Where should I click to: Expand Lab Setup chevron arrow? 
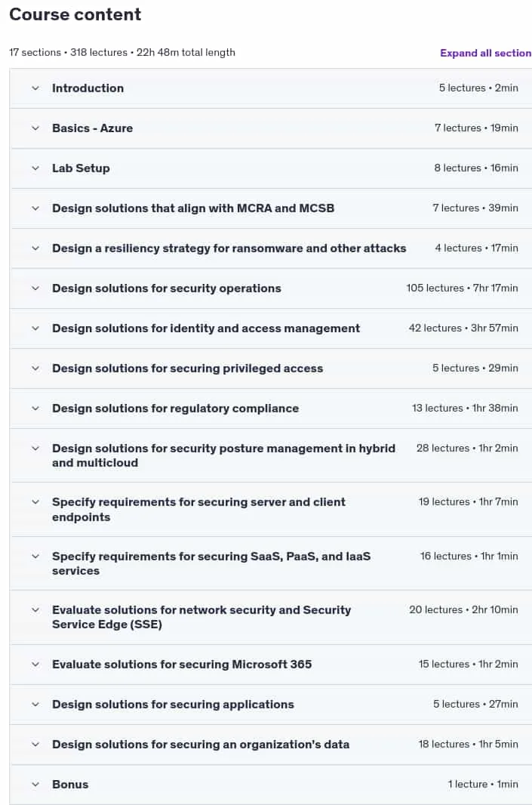point(35,168)
